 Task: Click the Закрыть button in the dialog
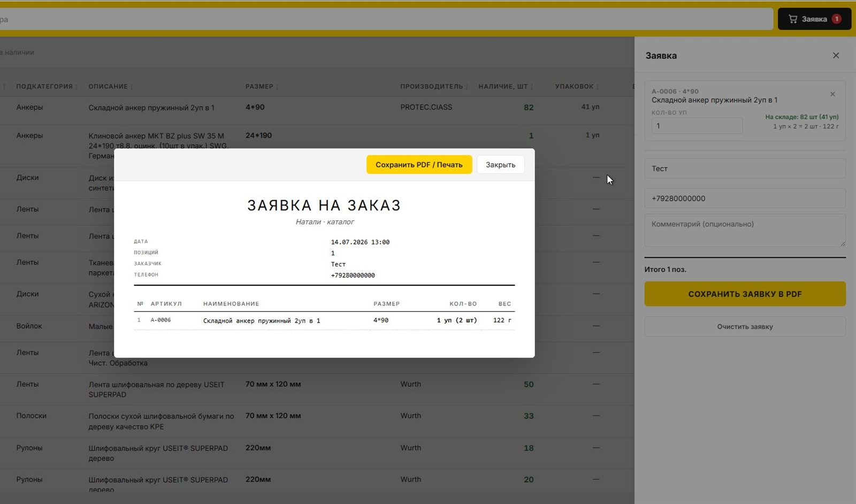(x=500, y=165)
